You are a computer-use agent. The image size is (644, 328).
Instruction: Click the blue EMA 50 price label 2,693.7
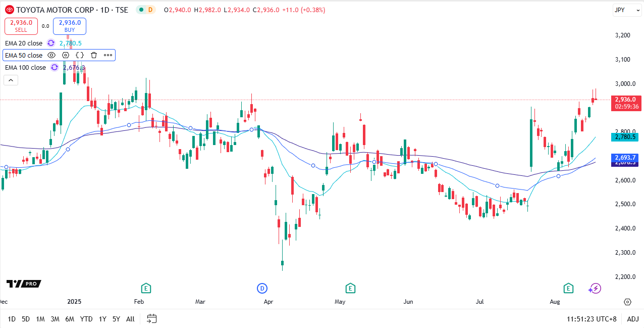(x=626, y=158)
